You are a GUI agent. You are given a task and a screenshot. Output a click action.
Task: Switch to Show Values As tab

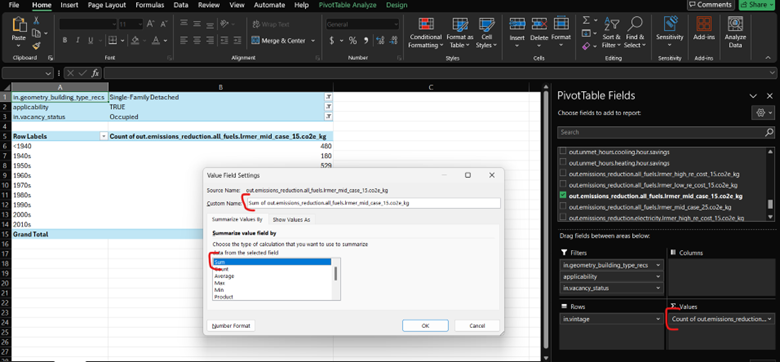(291, 219)
